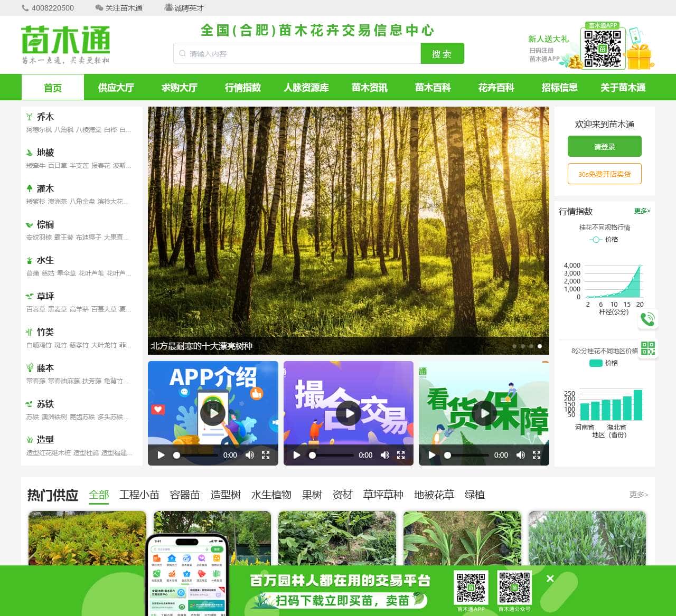
Task: Click the search magnifier icon in input
Action: point(182,53)
